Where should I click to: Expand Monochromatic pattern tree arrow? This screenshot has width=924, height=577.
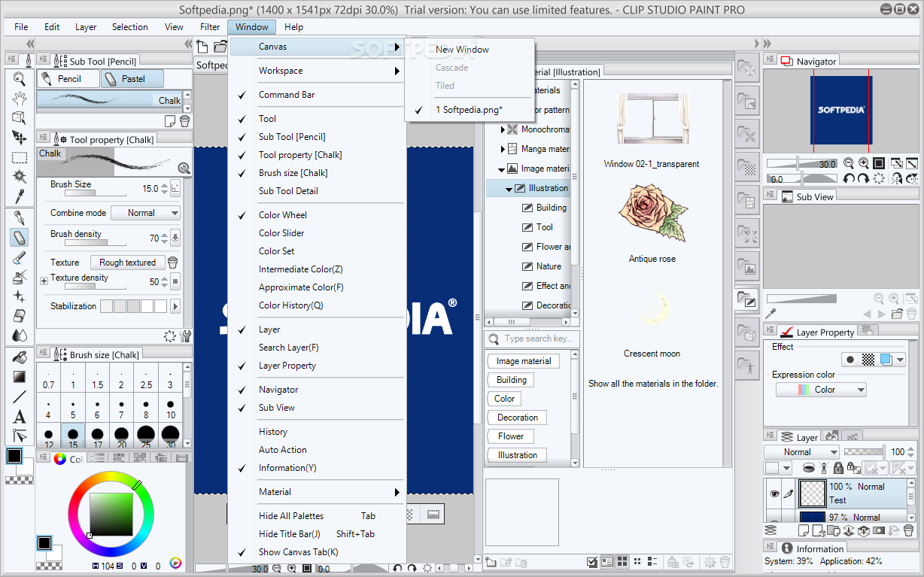503,129
